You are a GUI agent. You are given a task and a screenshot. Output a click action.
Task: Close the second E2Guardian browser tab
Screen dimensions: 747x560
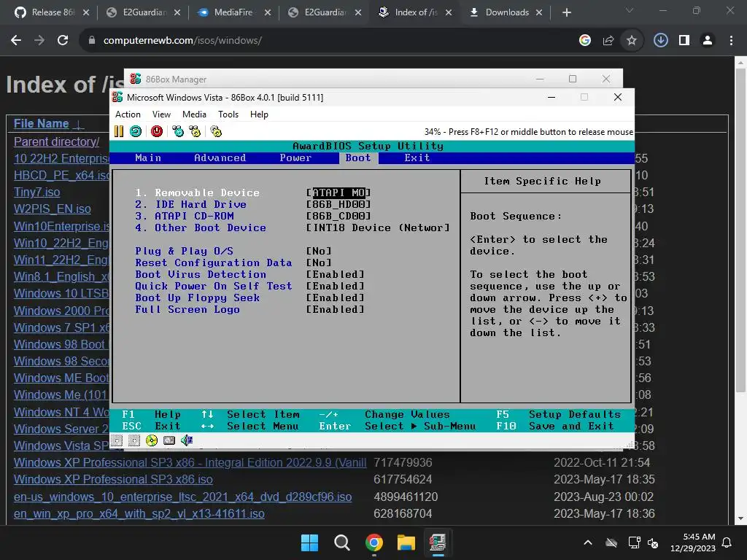click(x=358, y=12)
